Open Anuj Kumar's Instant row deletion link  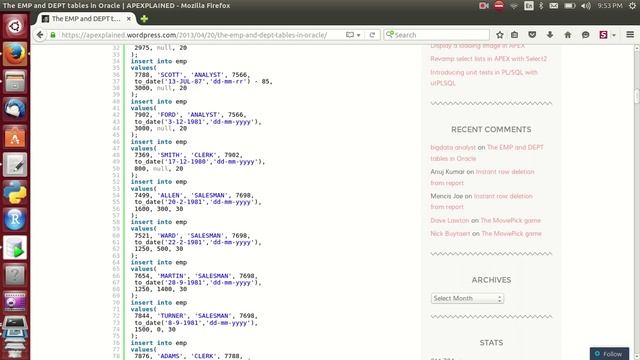[x=482, y=178]
